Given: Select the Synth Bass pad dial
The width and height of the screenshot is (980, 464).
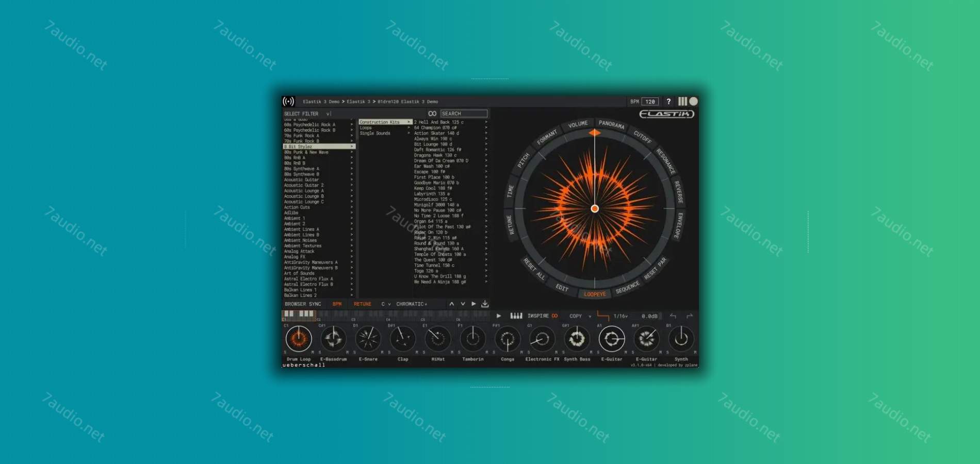Looking at the screenshot, I should point(577,339).
